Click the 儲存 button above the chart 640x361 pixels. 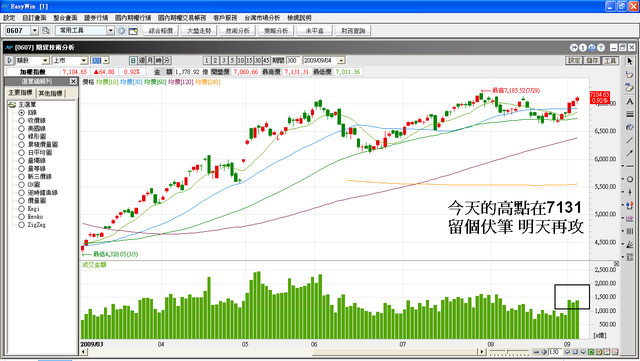pos(592,60)
